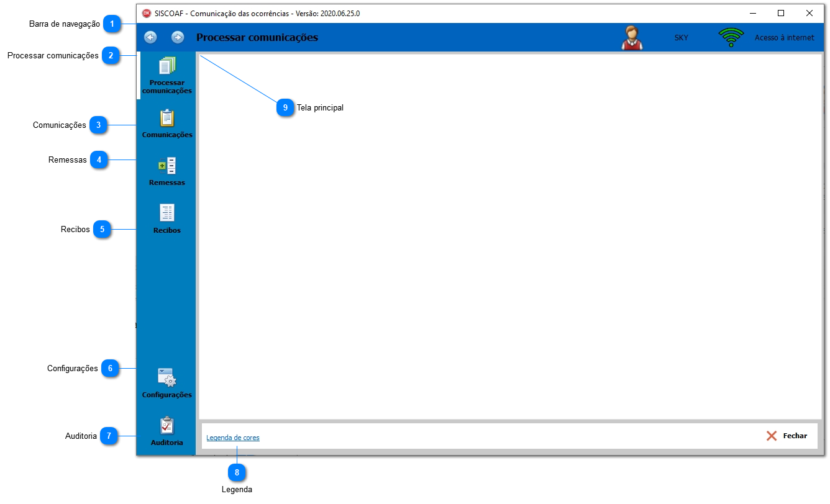Click the Acesso à internet status text
The width and height of the screenshot is (830, 504).
tap(784, 38)
